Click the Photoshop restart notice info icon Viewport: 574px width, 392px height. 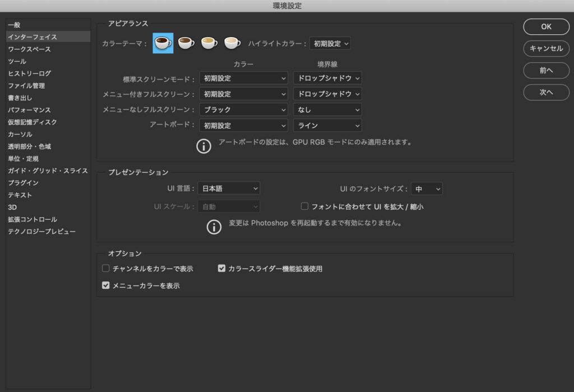214,227
